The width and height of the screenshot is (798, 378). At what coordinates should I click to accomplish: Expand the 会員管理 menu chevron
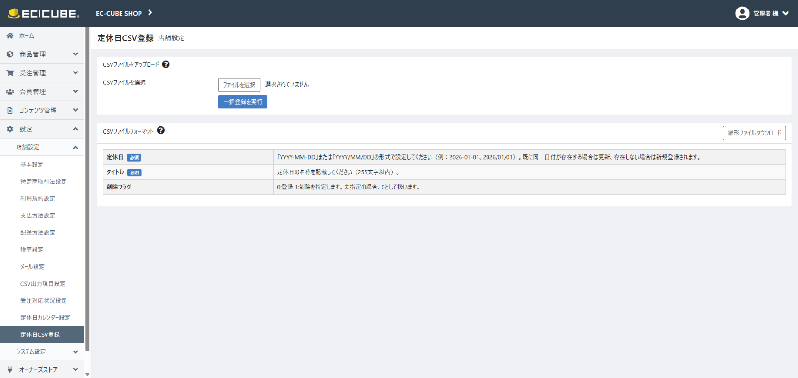(x=75, y=92)
